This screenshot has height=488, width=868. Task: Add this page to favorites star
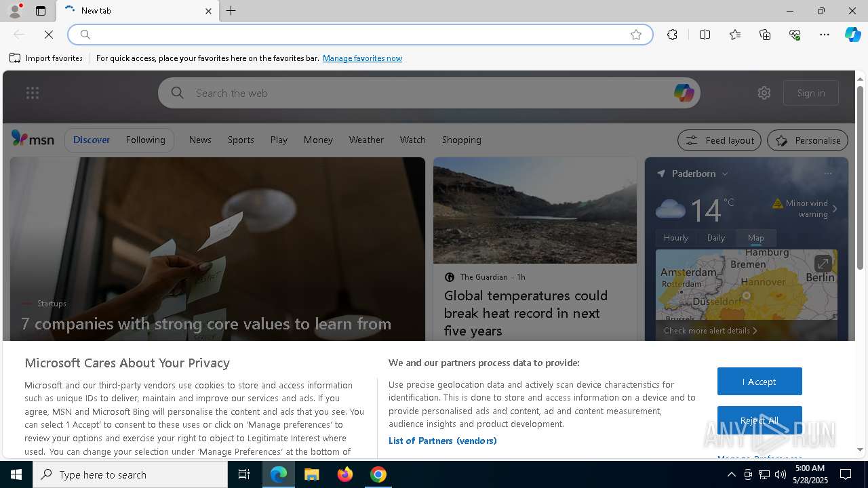635,35
